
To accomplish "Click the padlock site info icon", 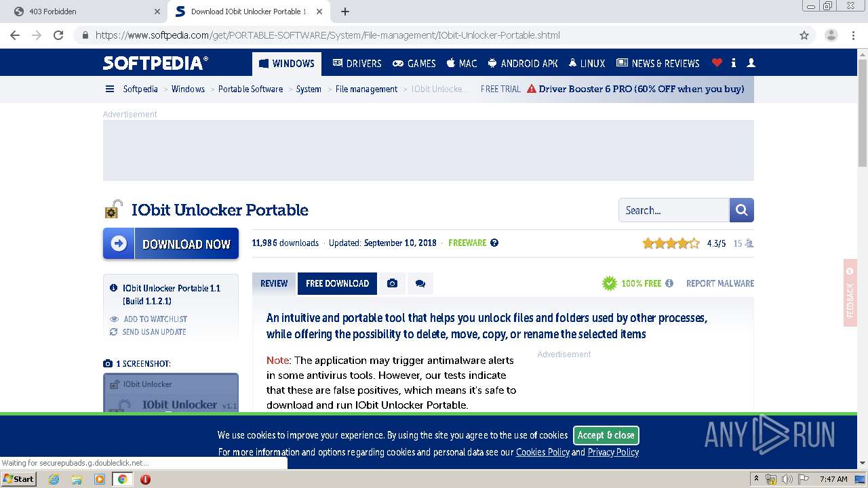I will (85, 35).
